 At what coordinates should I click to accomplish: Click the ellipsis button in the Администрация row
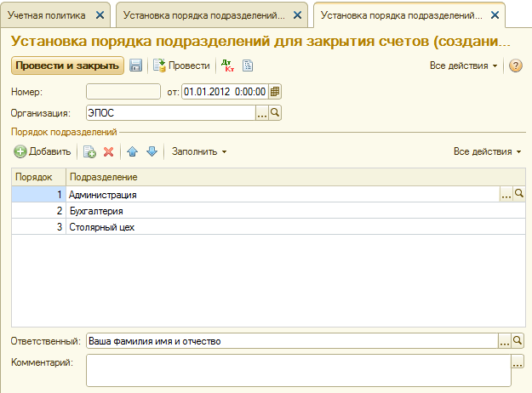[x=506, y=194]
